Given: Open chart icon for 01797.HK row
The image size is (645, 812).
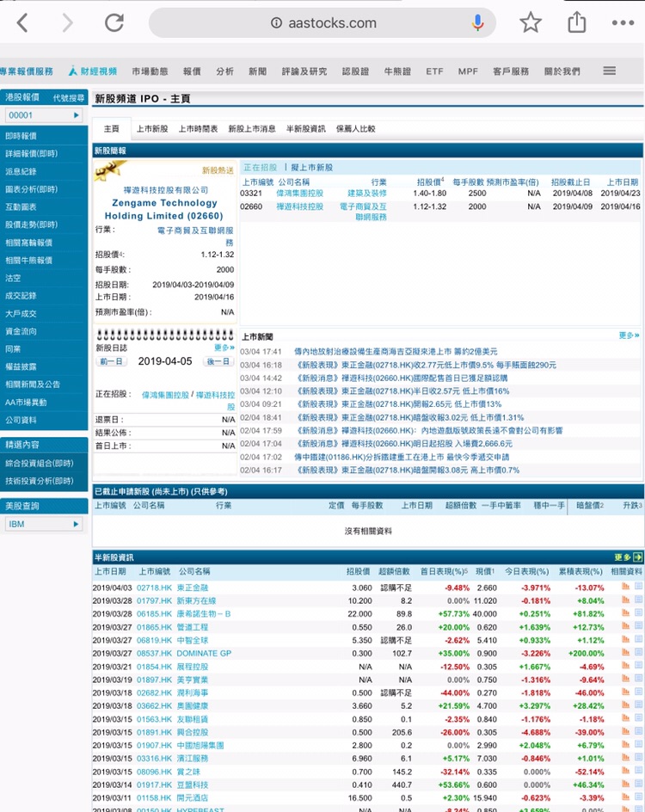Looking at the screenshot, I should [x=625, y=600].
